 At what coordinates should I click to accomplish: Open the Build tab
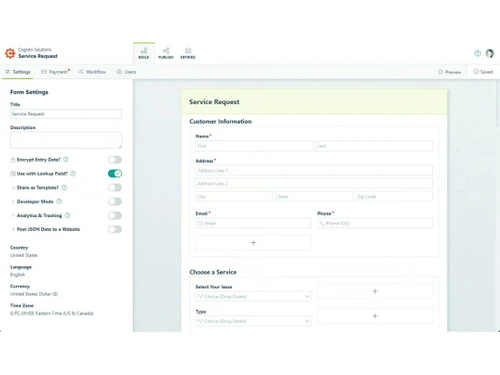tap(144, 53)
